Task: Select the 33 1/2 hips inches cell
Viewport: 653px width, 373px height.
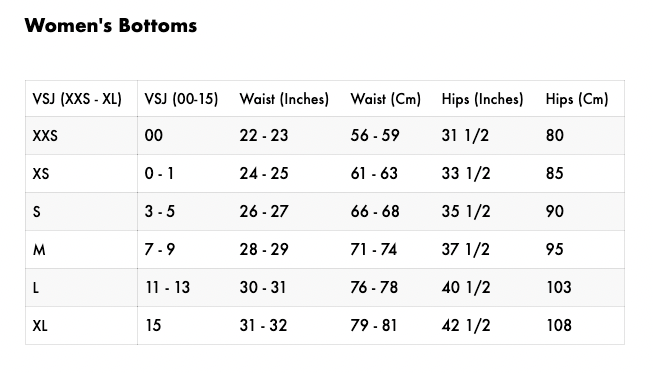Action: tap(466, 174)
